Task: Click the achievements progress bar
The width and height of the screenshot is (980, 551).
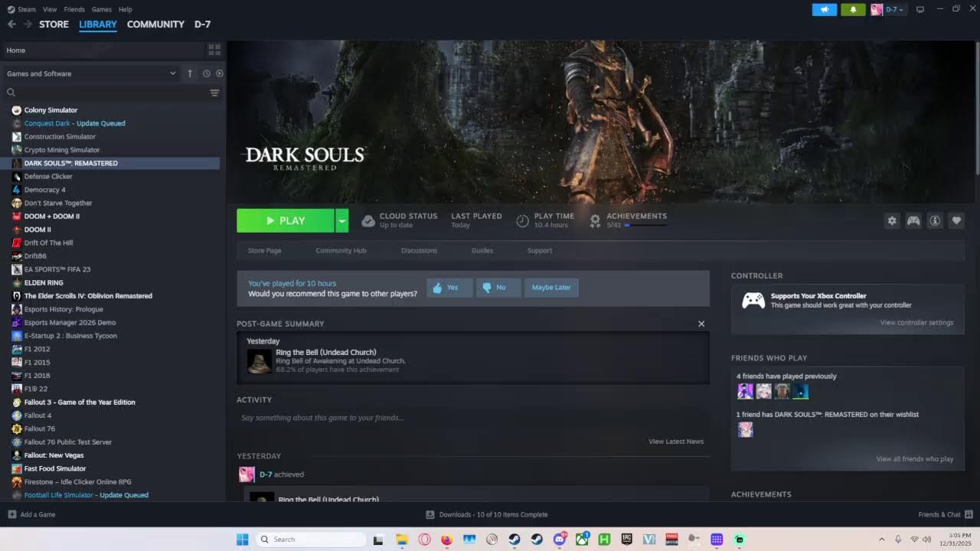Action: pyautogui.click(x=645, y=226)
